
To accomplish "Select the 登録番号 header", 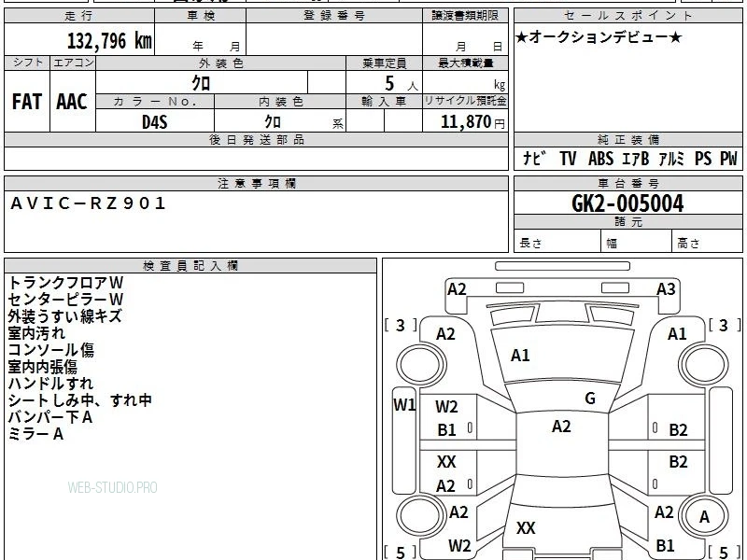I will [x=334, y=16].
